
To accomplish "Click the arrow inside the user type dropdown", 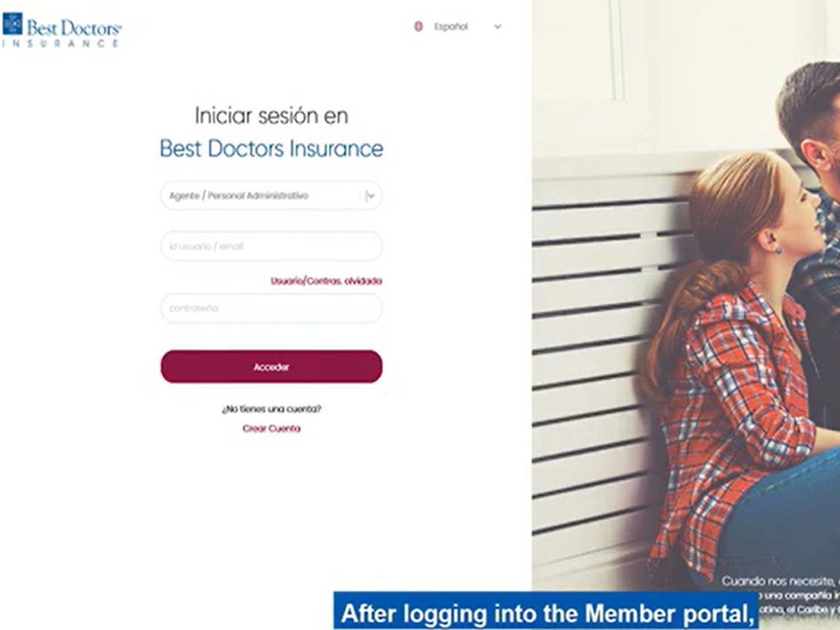I will (370, 196).
